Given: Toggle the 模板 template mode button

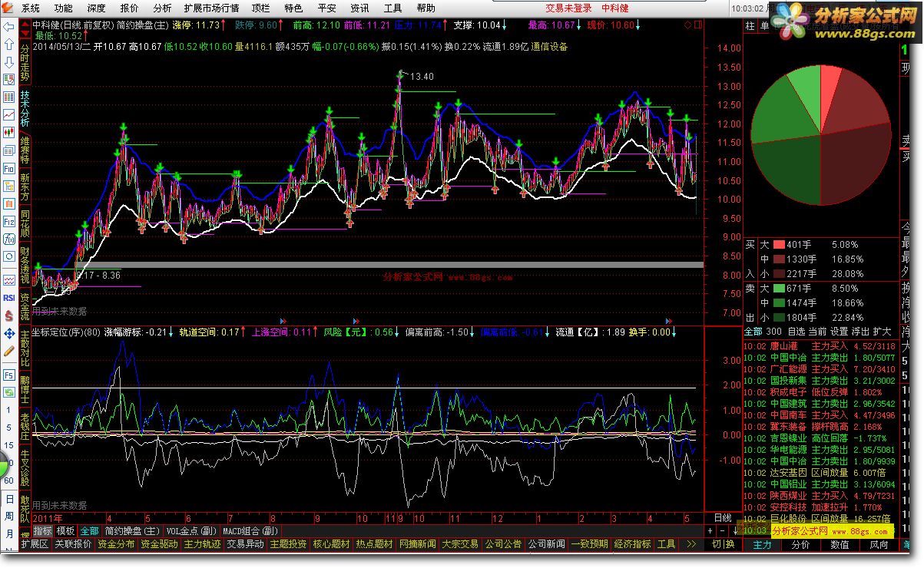Looking at the screenshot, I should pos(66,531).
